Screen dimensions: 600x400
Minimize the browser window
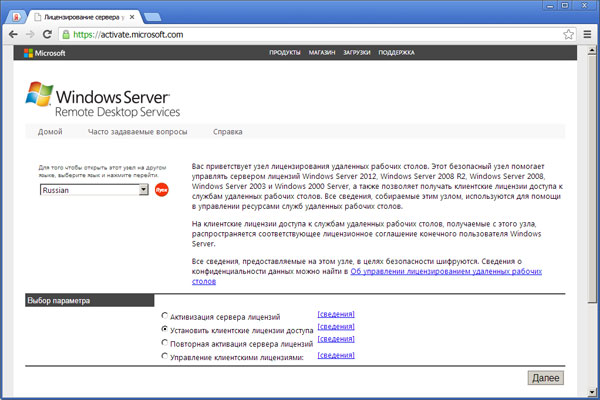point(550,6)
